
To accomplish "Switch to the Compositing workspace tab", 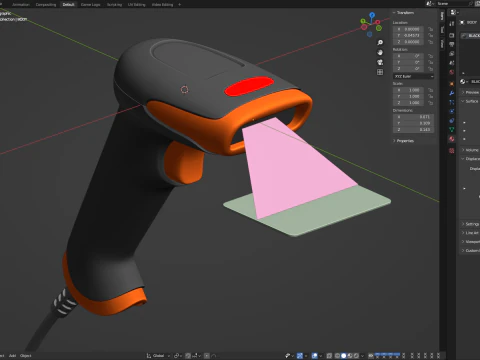I will pos(46,5).
